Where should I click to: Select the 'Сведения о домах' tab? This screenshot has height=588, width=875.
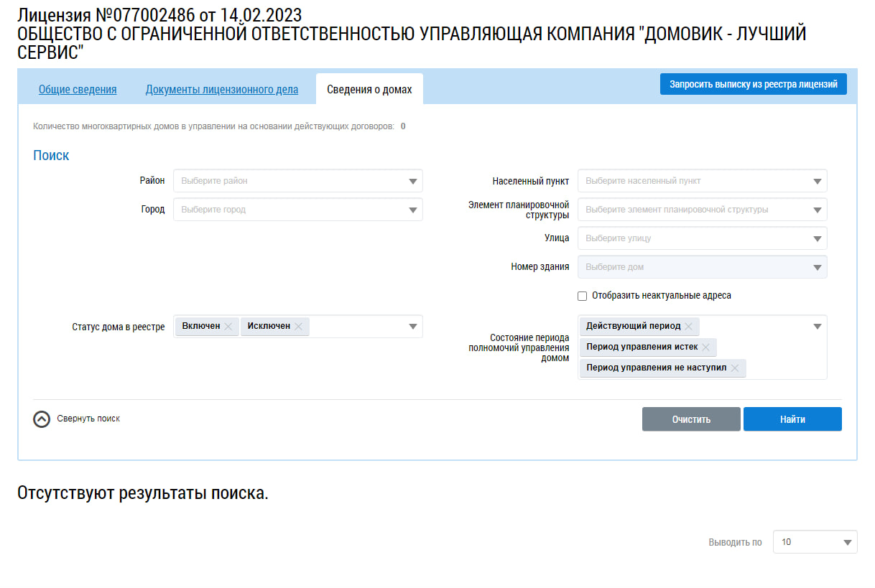(369, 90)
